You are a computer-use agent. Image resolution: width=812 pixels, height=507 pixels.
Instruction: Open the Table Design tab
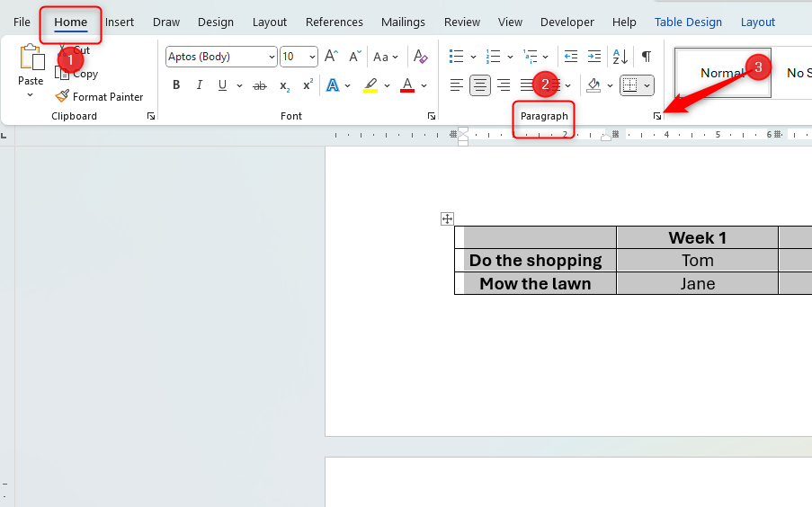688,22
